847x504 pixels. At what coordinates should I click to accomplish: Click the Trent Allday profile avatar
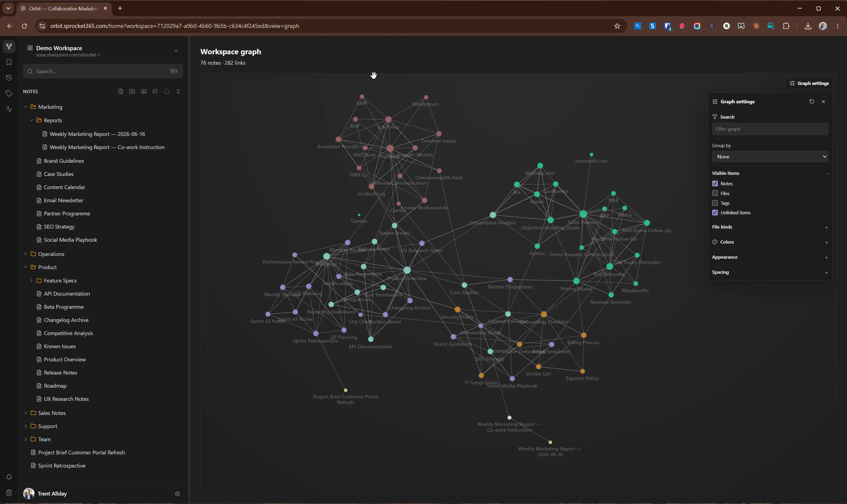[29, 494]
